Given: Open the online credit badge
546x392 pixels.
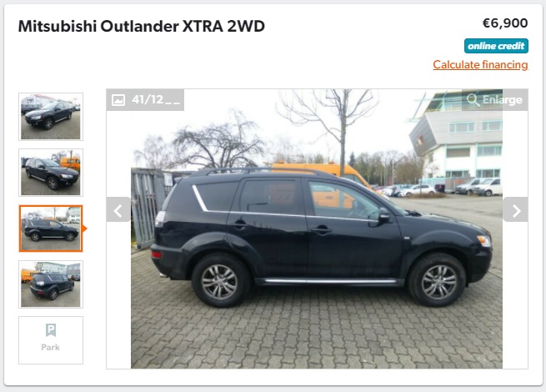Looking at the screenshot, I should [x=496, y=46].
